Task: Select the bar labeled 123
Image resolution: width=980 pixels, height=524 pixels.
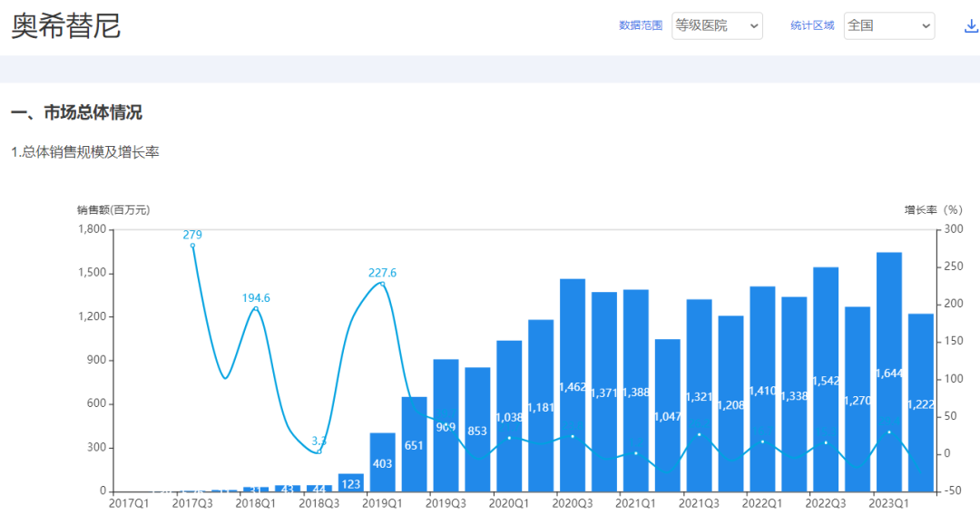Action: [350, 483]
